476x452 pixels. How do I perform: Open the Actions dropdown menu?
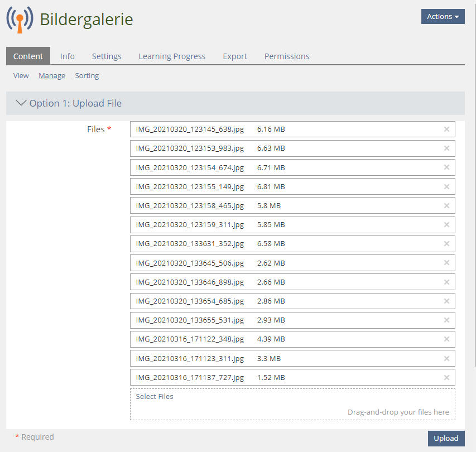click(443, 17)
